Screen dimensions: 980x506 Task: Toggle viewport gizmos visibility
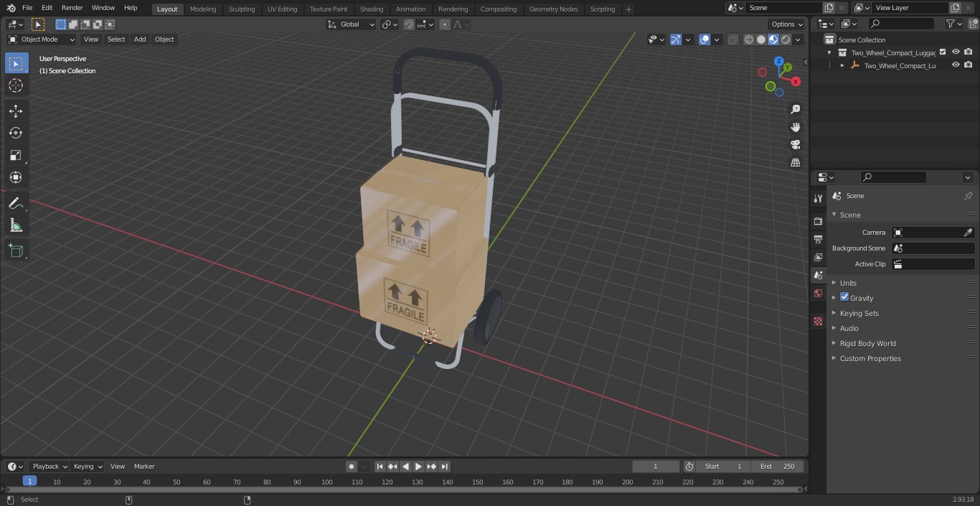point(676,39)
